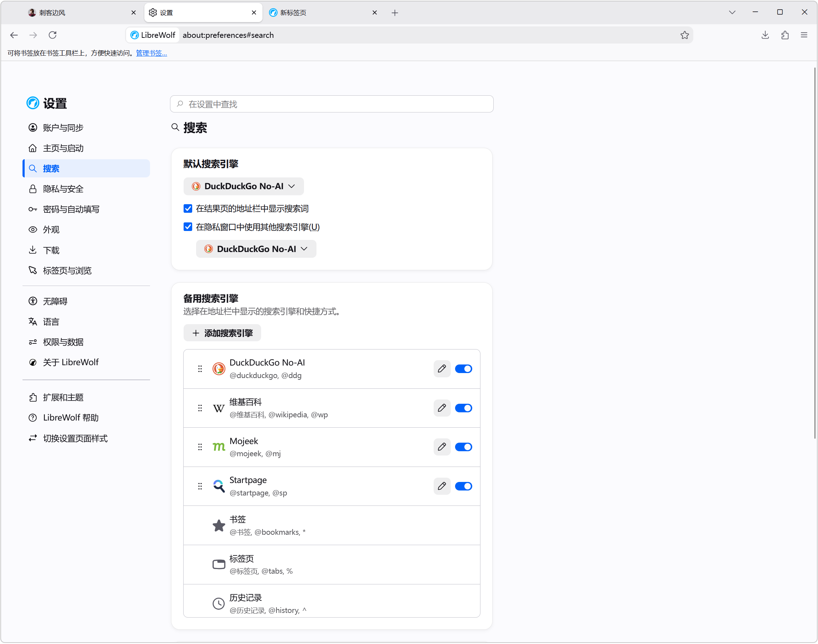Focus the 在设置中查找 search field
The image size is (818, 644).
(x=331, y=104)
